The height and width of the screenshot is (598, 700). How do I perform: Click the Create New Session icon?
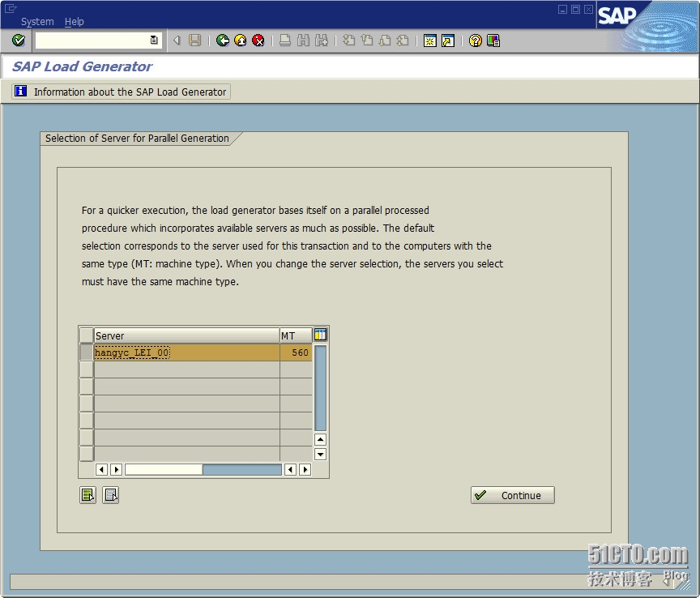pyautogui.click(x=430, y=41)
